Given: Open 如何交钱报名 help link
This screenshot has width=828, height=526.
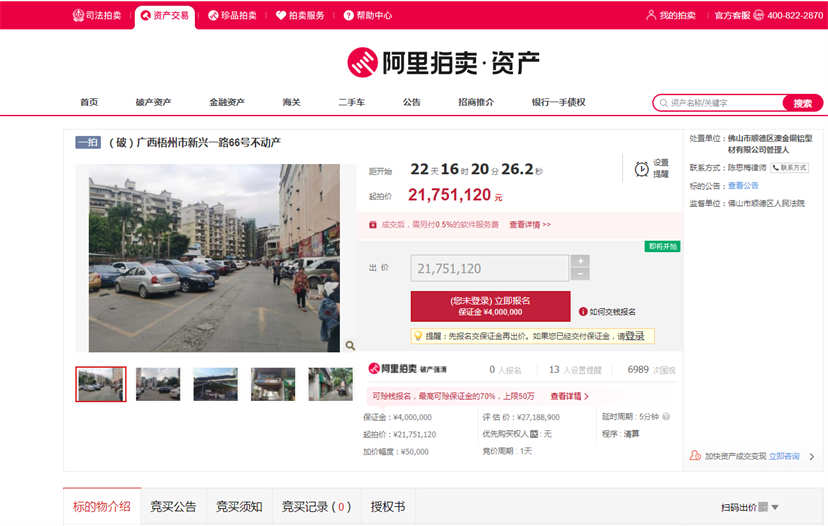Looking at the screenshot, I should tap(607, 312).
